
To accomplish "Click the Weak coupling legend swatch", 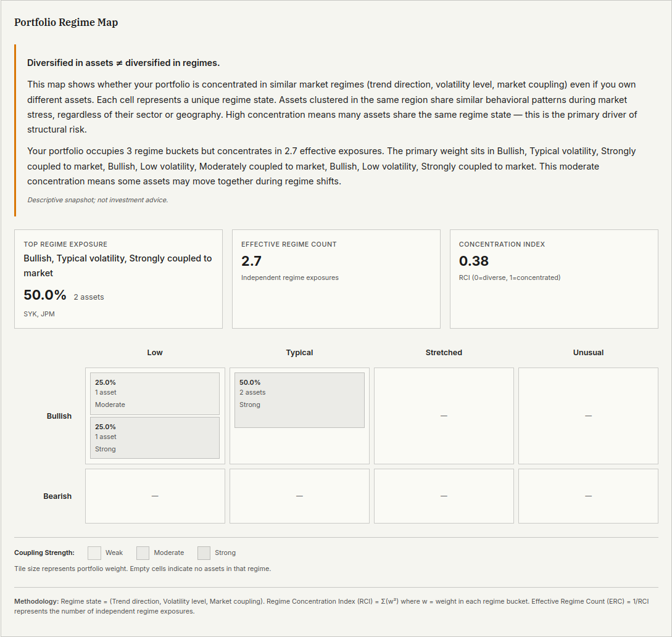I will click(x=94, y=553).
